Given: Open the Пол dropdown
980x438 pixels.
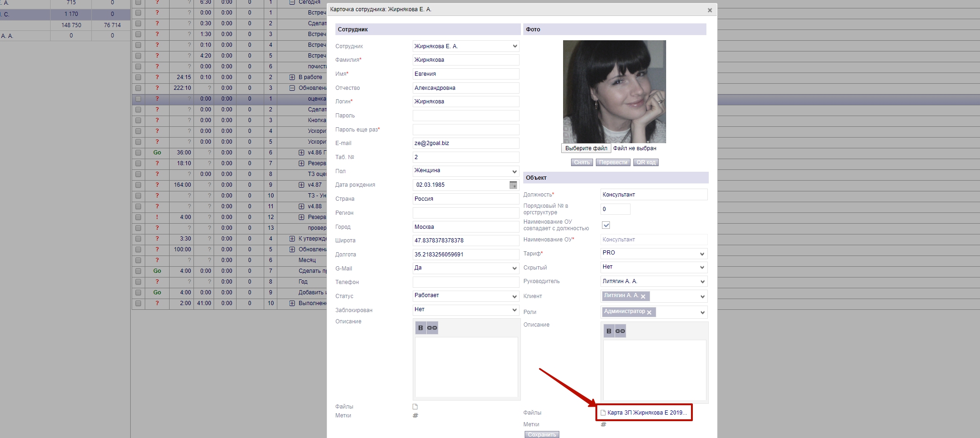Looking at the screenshot, I should [x=466, y=171].
